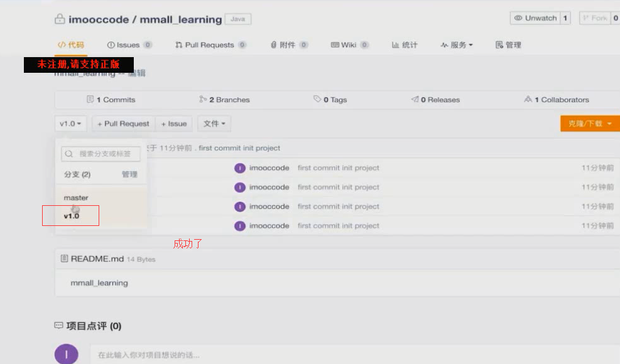Click the purple user avatar near comment box
The image size is (620, 364).
67,354
